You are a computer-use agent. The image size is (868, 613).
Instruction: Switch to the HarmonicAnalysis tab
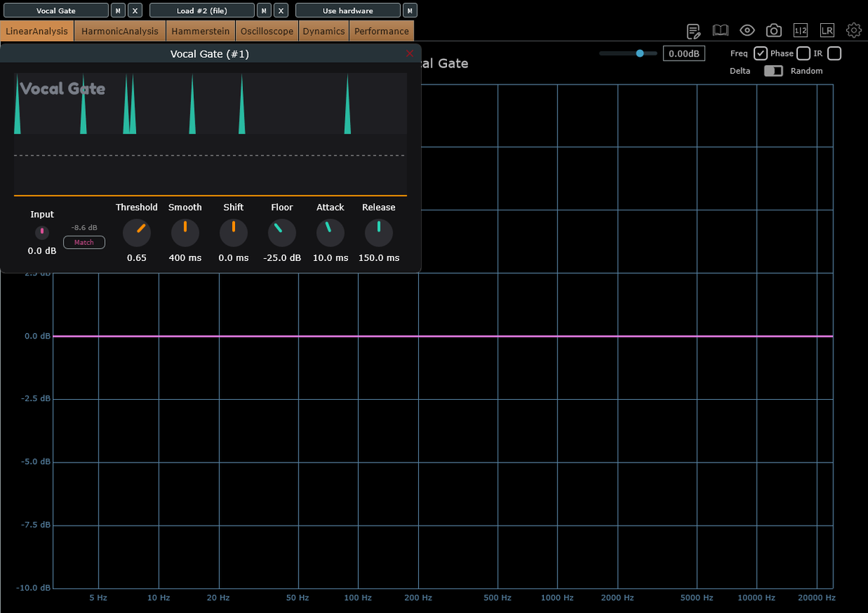click(120, 31)
